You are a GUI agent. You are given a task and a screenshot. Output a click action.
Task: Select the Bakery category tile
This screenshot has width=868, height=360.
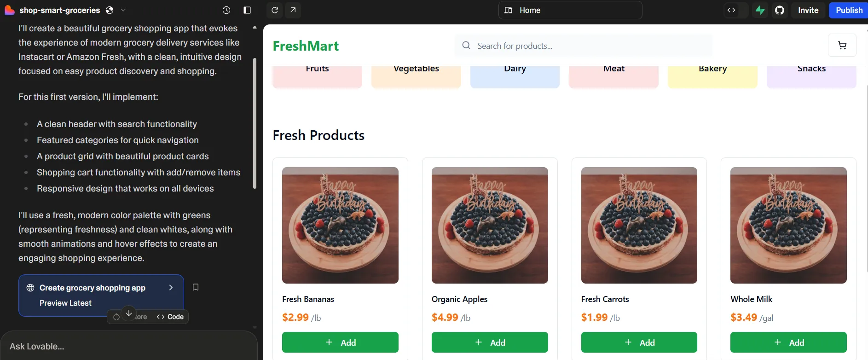(x=712, y=75)
